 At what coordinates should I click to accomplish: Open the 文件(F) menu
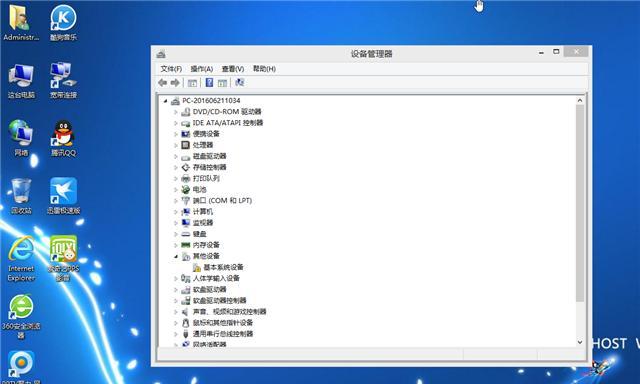[x=171, y=69]
